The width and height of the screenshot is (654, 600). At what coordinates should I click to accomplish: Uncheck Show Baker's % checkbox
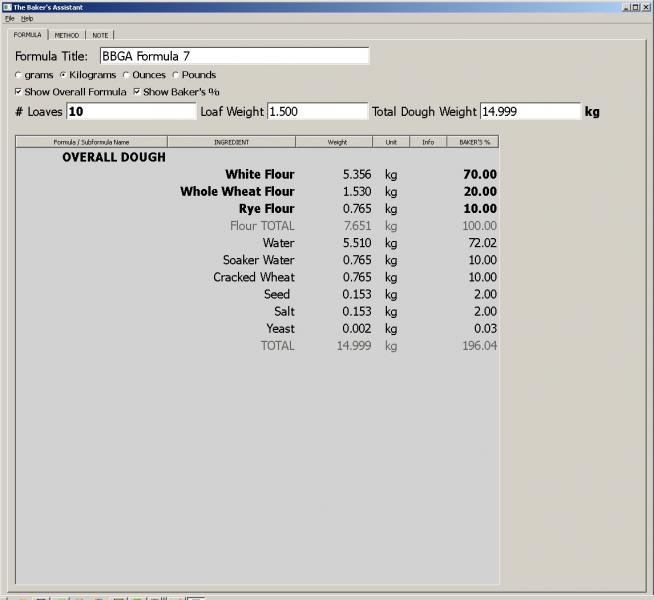(x=137, y=92)
